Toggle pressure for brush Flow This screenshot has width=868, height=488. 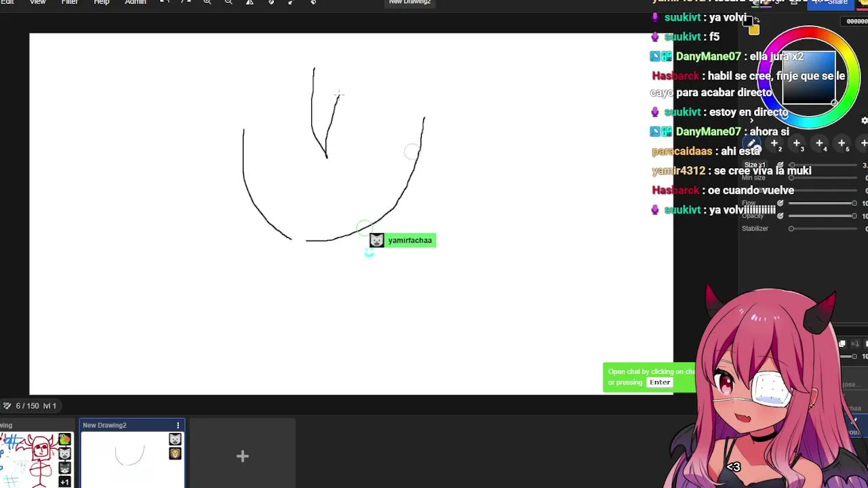780,203
